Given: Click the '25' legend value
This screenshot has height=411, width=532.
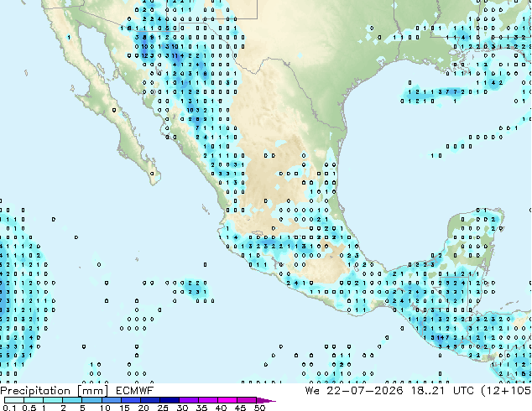Looking at the screenshot, I should [x=163, y=408].
